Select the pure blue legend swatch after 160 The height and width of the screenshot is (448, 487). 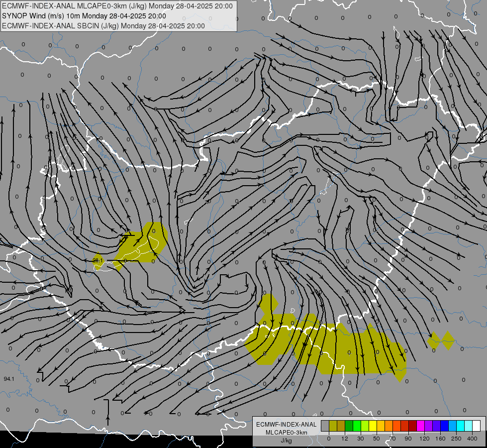click(x=444, y=426)
